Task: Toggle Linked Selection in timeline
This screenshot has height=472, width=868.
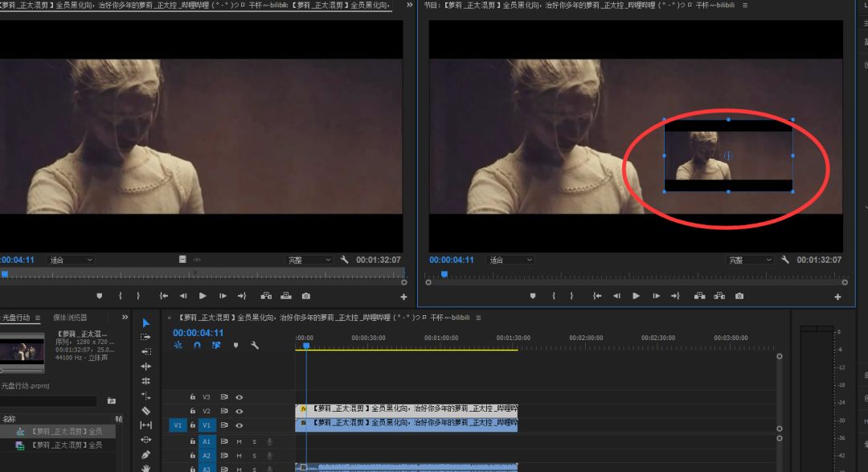Action: pyautogui.click(x=216, y=345)
